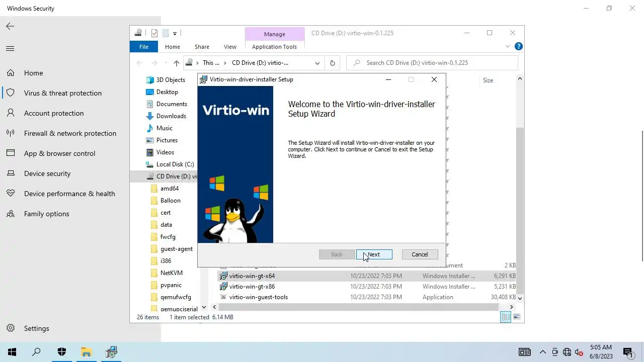
Task: Click the Properties icon in Explorer quick access toolbar
Action: click(154, 33)
